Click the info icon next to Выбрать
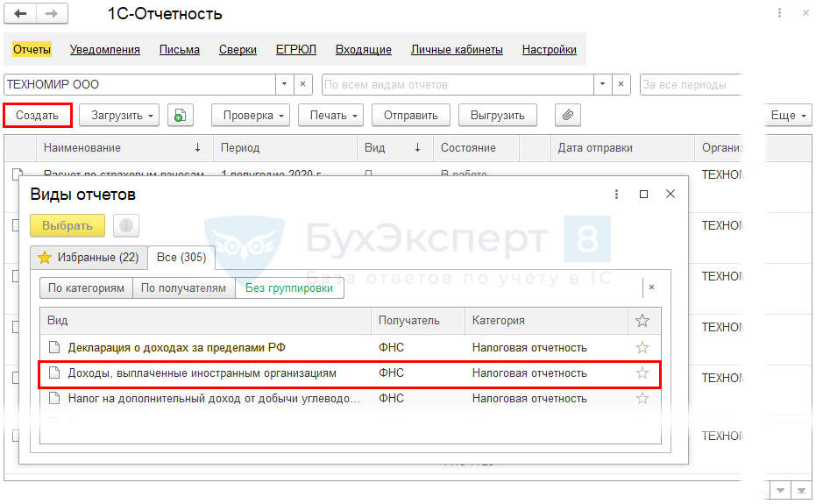The height and width of the screenshot is (504, 816). [x=126, y=225]
